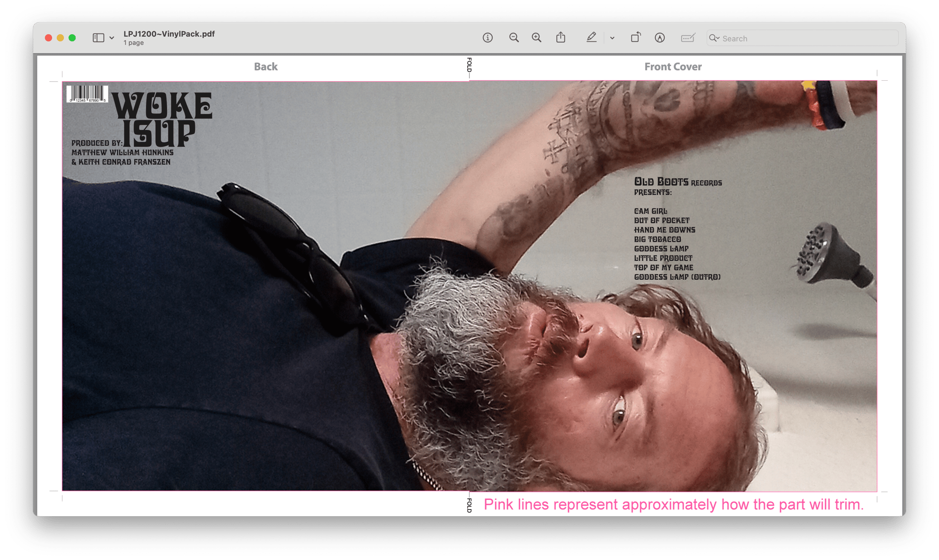Open the Share menu icon
The width and height of the screenshot is (939, 560).
tap(561, 38)
